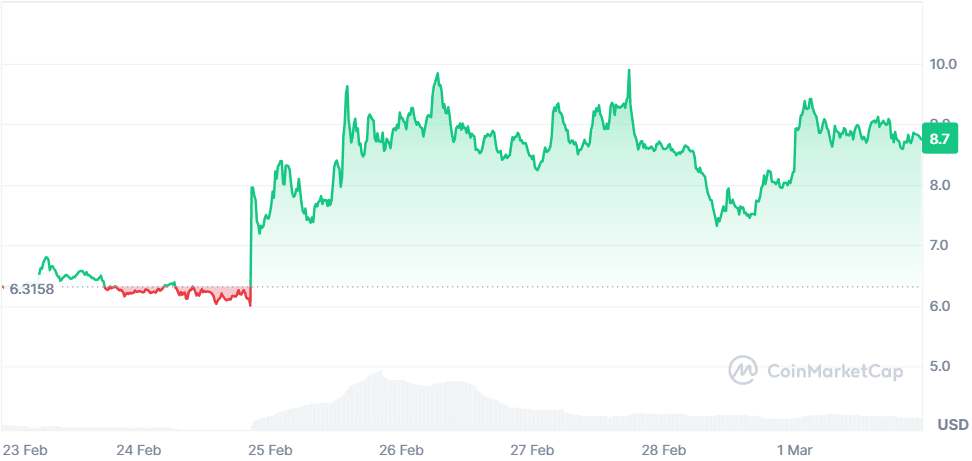This screenshot has height=461, width=972.
Task: Open the CoinMarketCap watermark text link
Action: 834,371
